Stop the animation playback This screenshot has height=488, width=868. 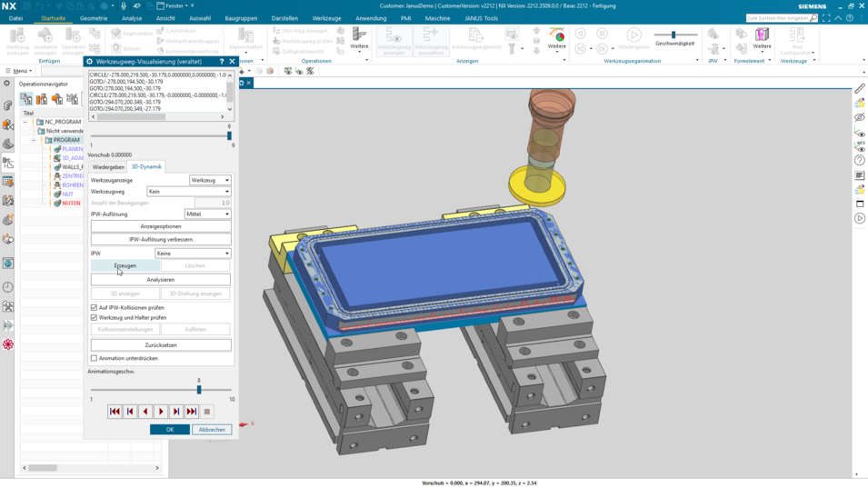tap(207, 412)
